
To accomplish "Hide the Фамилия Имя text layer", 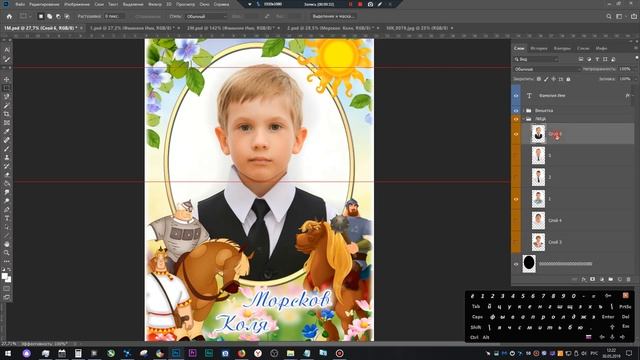I will pos(516,96).
